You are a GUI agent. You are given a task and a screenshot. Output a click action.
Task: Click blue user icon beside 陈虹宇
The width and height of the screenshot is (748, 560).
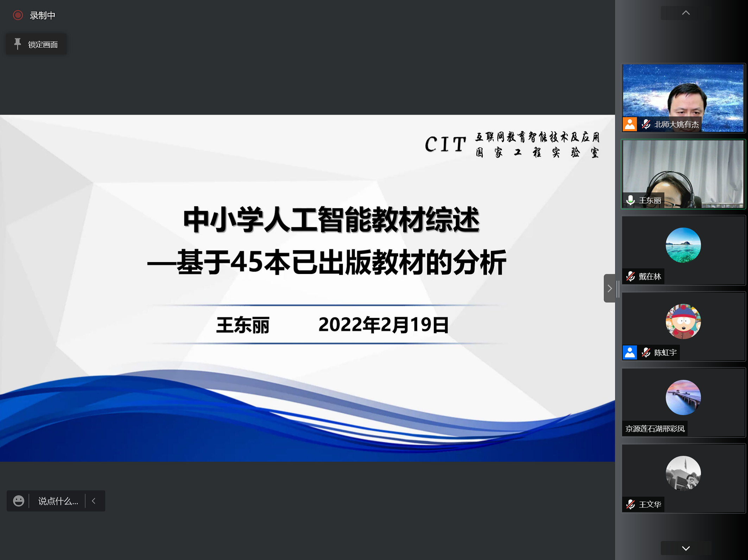click(630, 352)
